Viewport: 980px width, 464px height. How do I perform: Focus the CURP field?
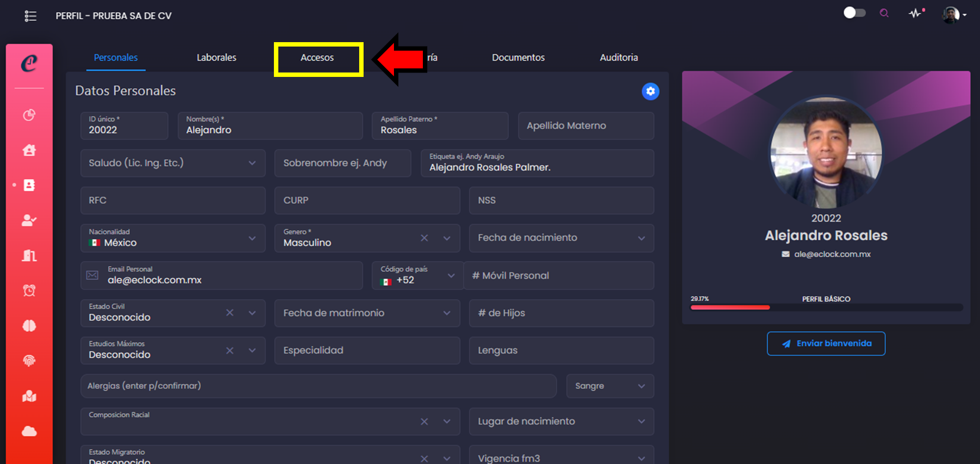tap(367, 200)
